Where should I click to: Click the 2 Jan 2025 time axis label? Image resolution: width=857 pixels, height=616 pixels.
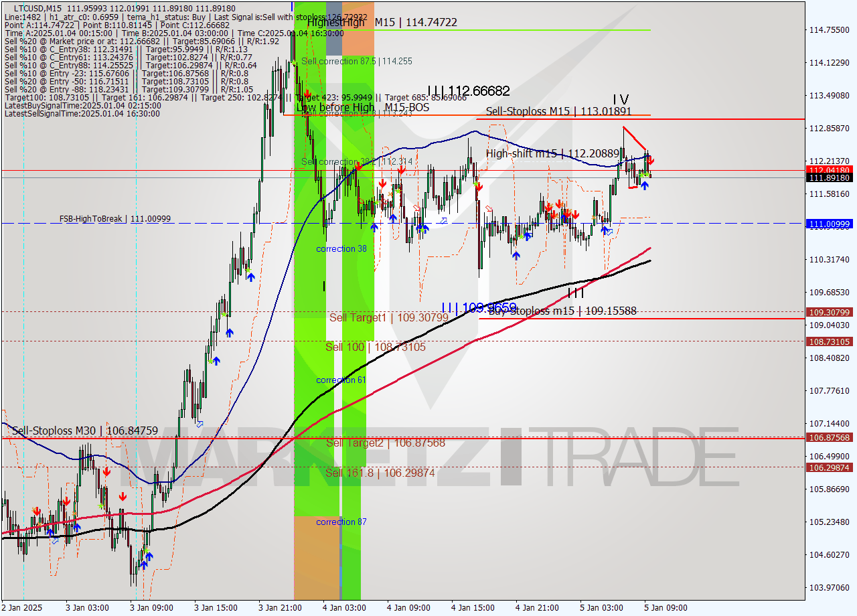point(21,608)
